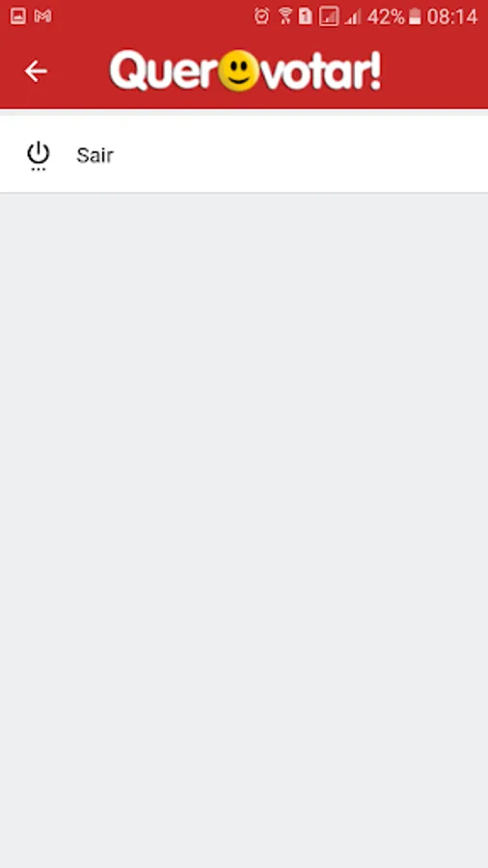The image size is (488, 868).
Task: Tap the smiley face in the logo
Action: [238, 70]
